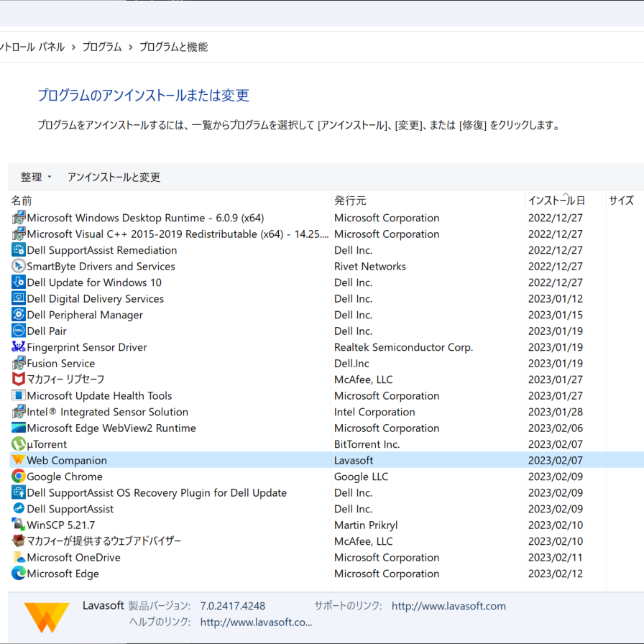644x644 pixels.
Task: Click the Microsoft Update Health Tools icon
Action: point(19,395)
